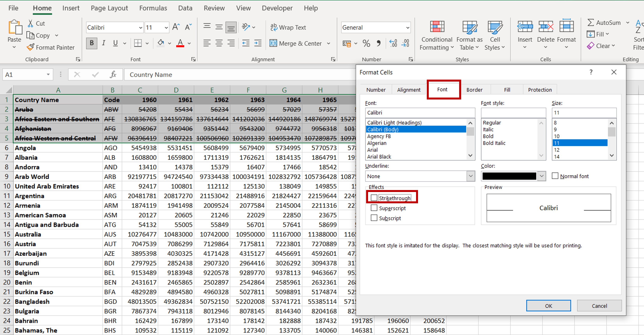Screen dimensions: 644x335
Task: Click the Copy icon
Action: click(30, 36)
